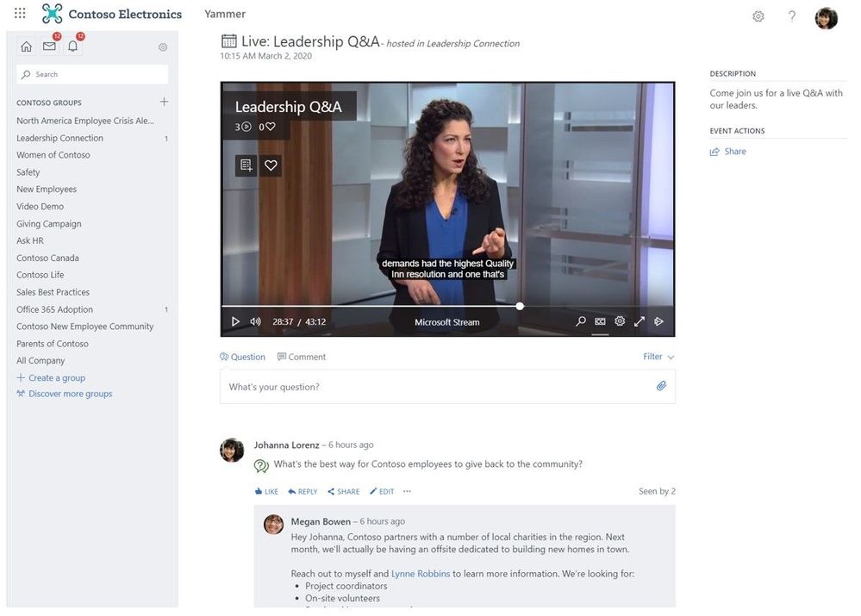Click Share under Event Actions
Viewport: 861px width, 616px height.
click(728, 152)
